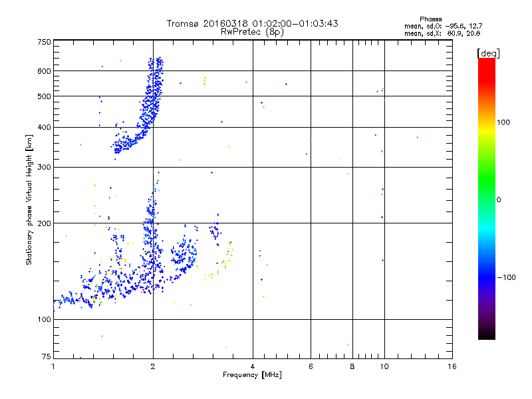Click the x-axis tick label '6'
The image size is (532, 399).
pyautogui.click(x=311, y=366)
